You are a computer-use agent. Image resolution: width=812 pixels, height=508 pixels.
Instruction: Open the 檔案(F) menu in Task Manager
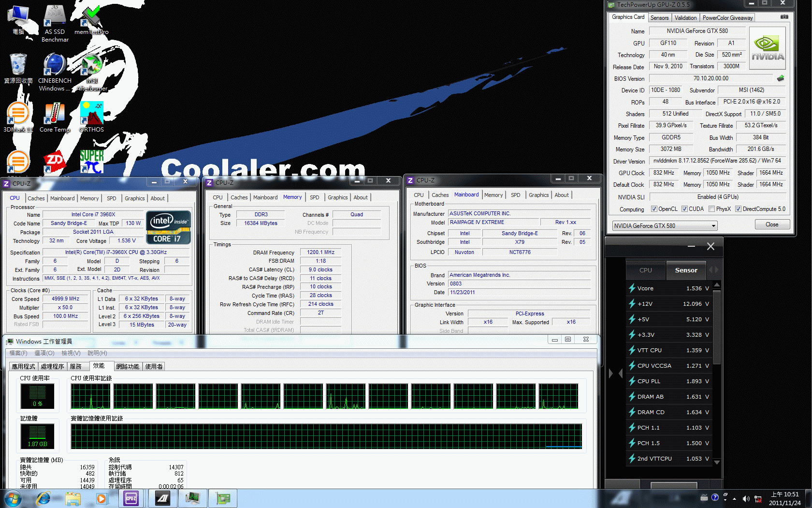coord(18,353)
